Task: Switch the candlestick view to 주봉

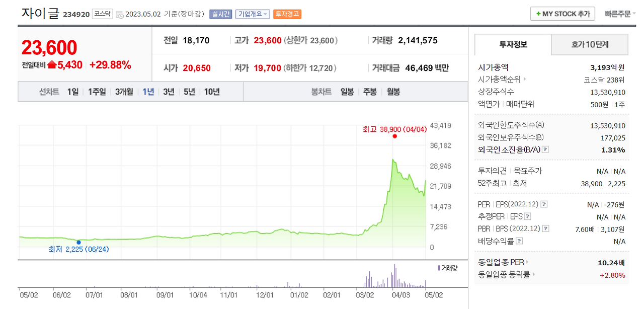Action: [370, 92]
